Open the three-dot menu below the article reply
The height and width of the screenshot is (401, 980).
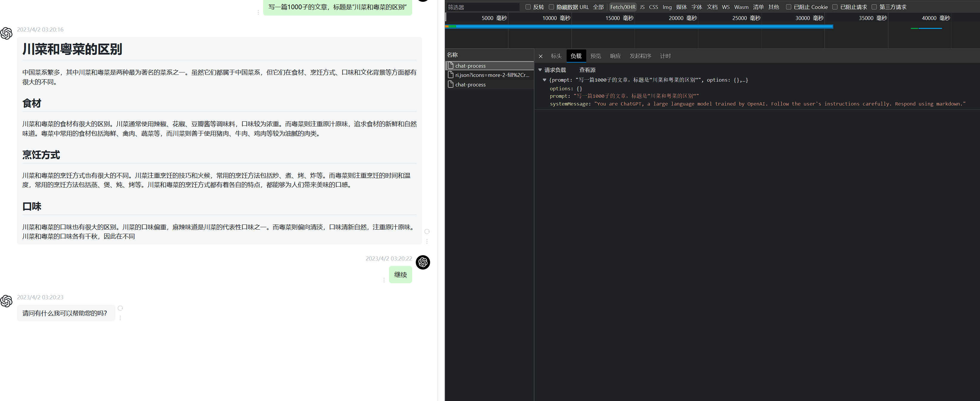[427, 241]
